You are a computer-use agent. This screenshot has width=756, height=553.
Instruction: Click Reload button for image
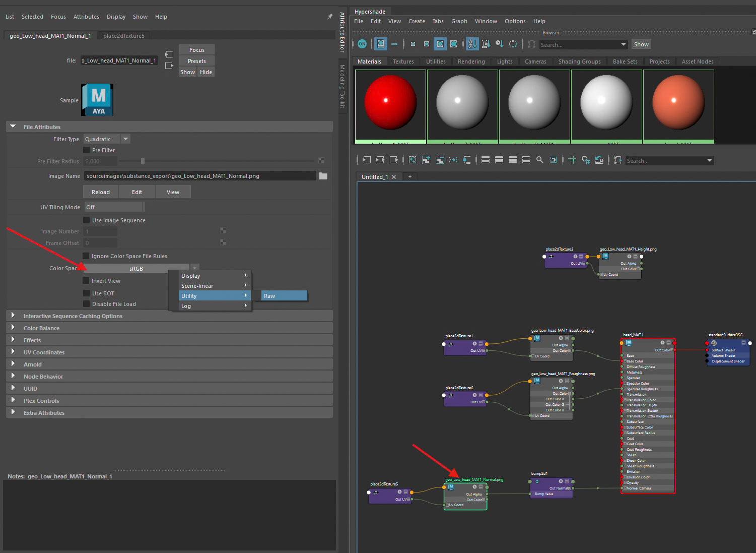click(101, 192)
